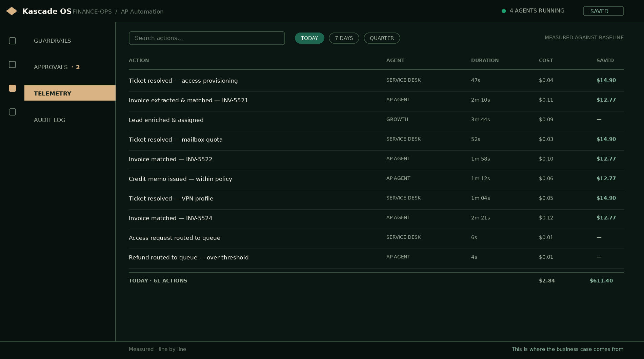Click the Measured Against Baseline label
644x359 pixels.
[584, 38]
